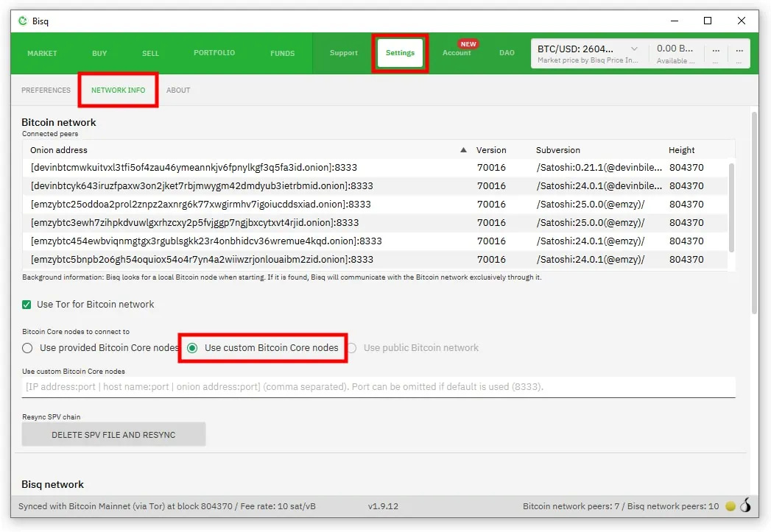Toggle sort arrow on Onion address column
The image size is (771, 532).
coord(463,150)
